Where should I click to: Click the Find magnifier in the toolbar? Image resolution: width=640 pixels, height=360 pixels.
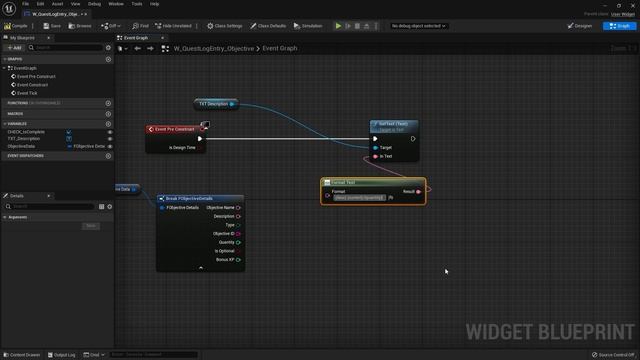136,26
